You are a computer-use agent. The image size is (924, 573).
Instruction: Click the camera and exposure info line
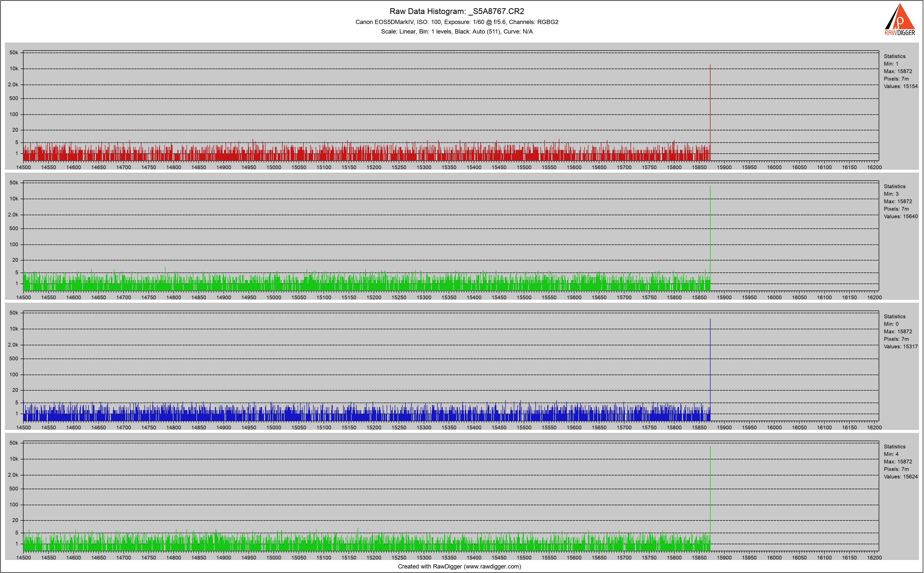[x=457, y=22]
